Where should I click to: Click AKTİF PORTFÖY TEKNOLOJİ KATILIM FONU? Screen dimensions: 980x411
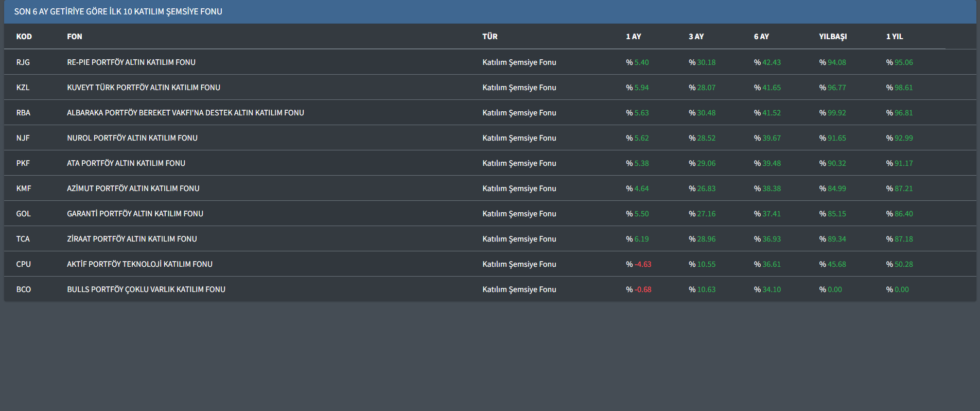pyautogui.click(x=139, y=264)
